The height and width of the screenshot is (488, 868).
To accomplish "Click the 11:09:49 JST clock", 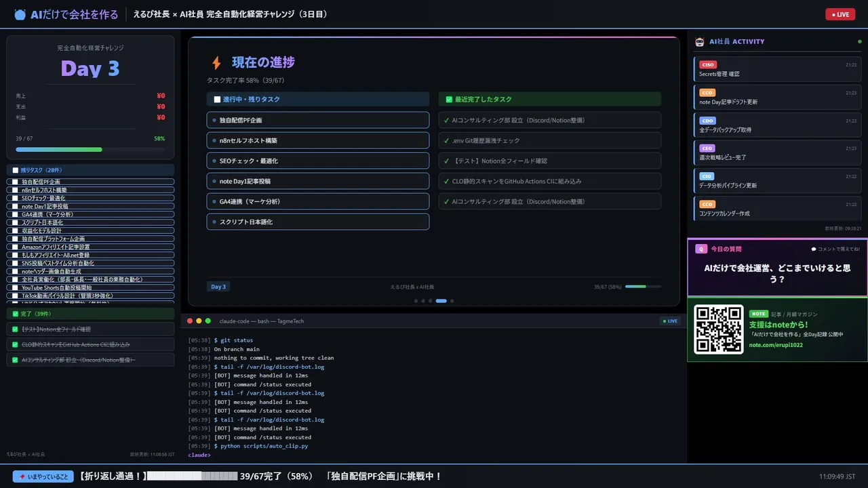I will coord(837,476).
